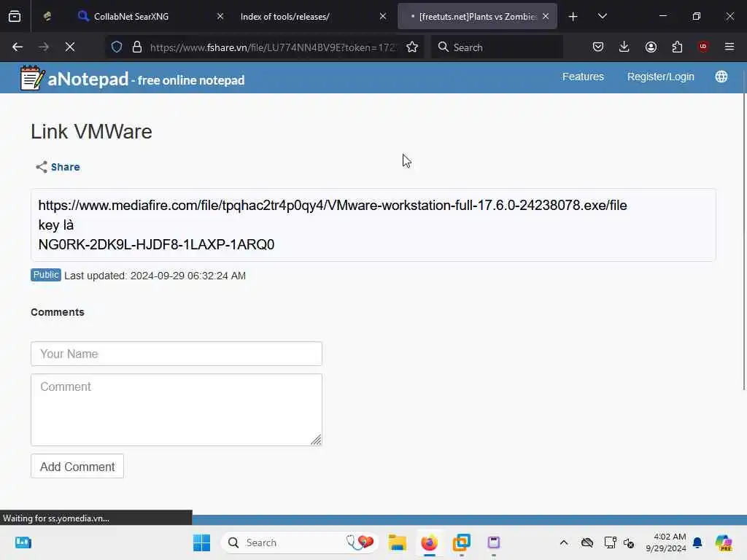
Task: Open Firefox application hamburger menu
Action: [729, 47]
